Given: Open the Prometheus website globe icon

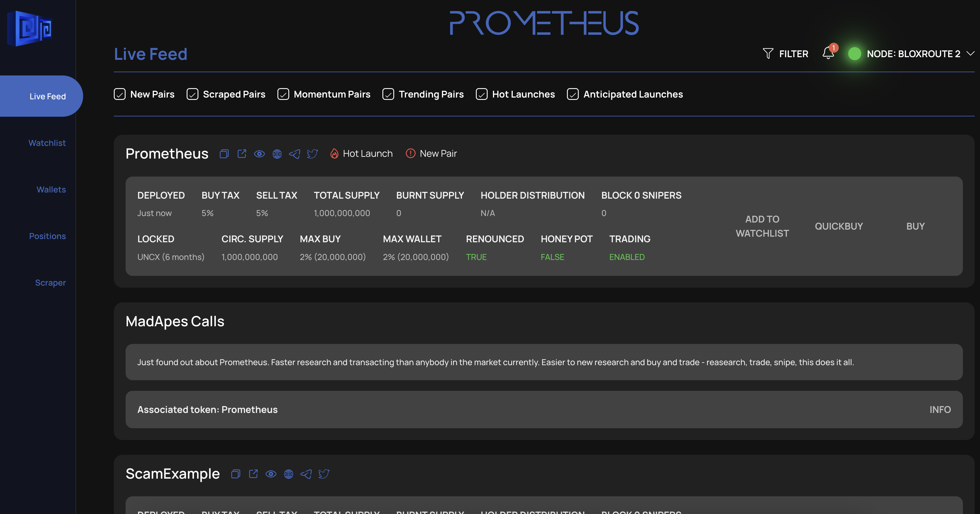Looking at the screenshot, I should (x=277, y=154).
